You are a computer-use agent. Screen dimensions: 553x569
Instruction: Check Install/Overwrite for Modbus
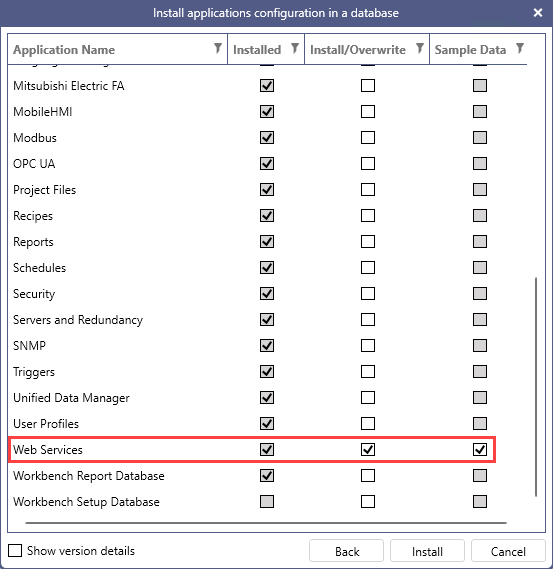coord(368,138)
